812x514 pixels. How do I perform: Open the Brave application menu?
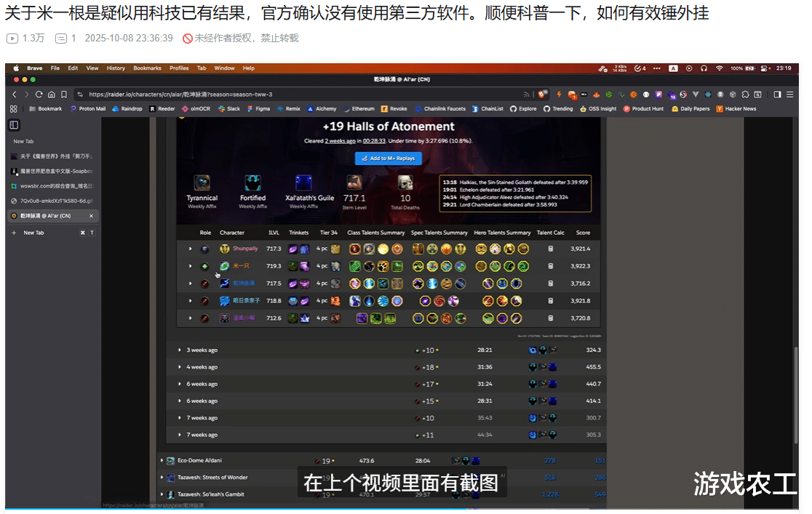(35, 68)
